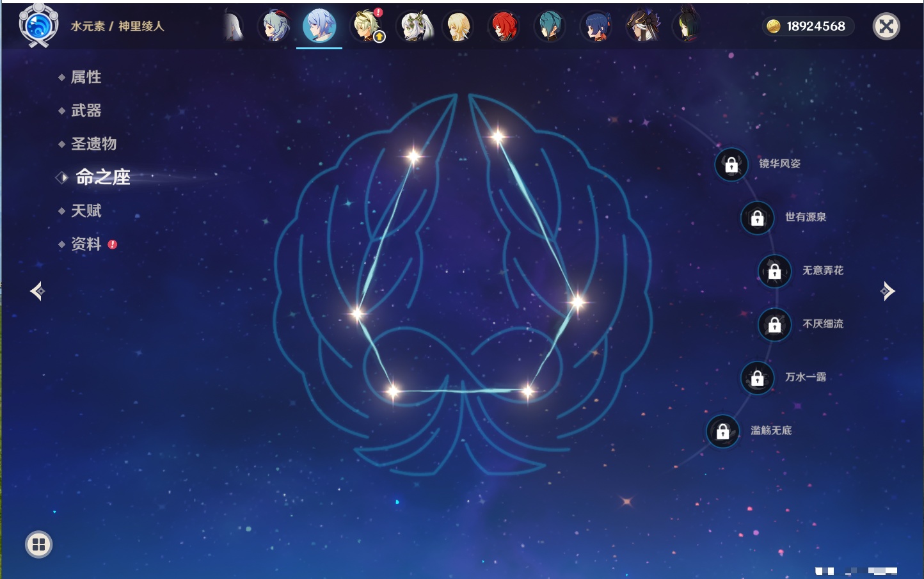The width and height of the screenshot is (924, 579).
Task: Go to the previous character with left arrow
Action: click(x=37, y=291)
